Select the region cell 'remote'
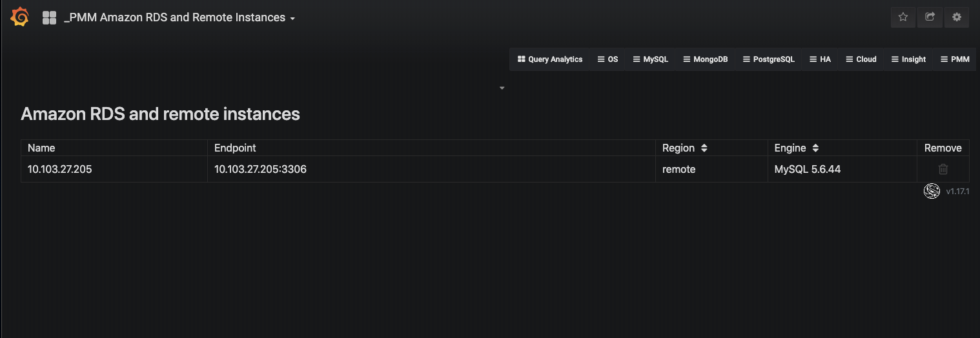 pos(711,169)
